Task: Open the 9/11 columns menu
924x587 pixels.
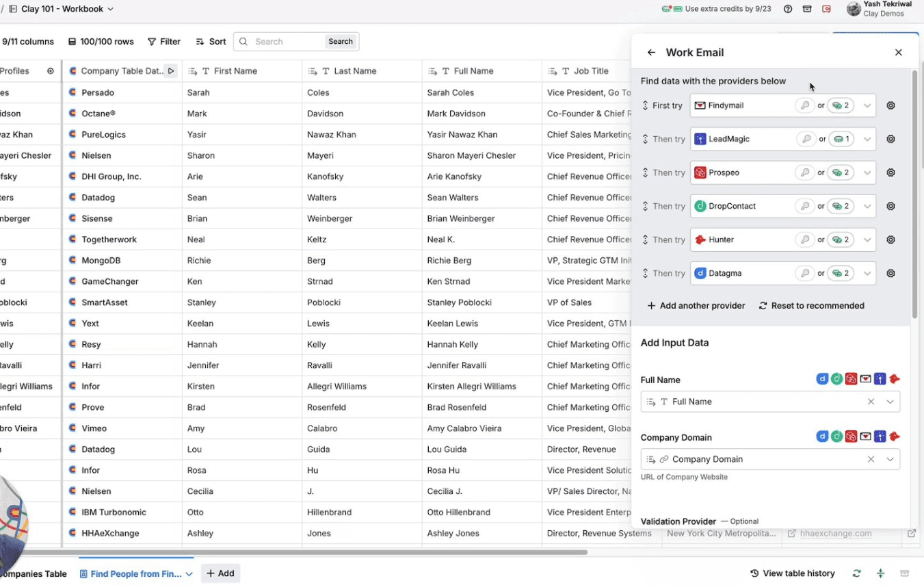Action: [27, 42]
